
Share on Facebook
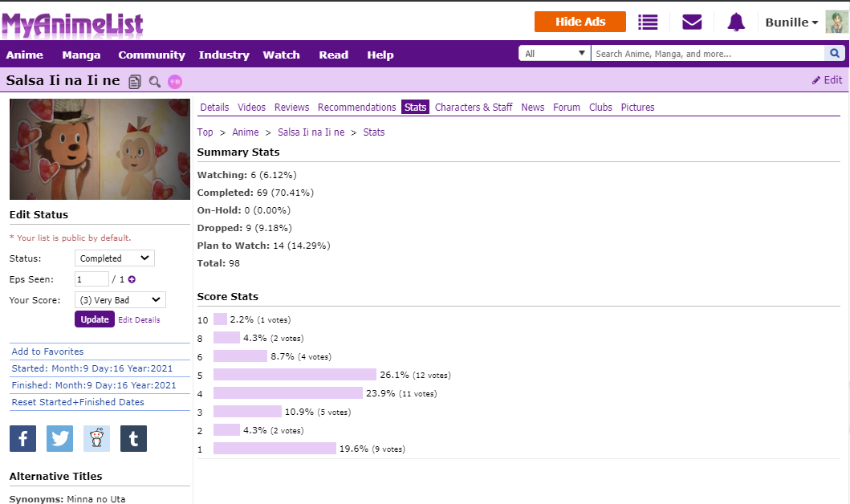(x=22, y=438)
